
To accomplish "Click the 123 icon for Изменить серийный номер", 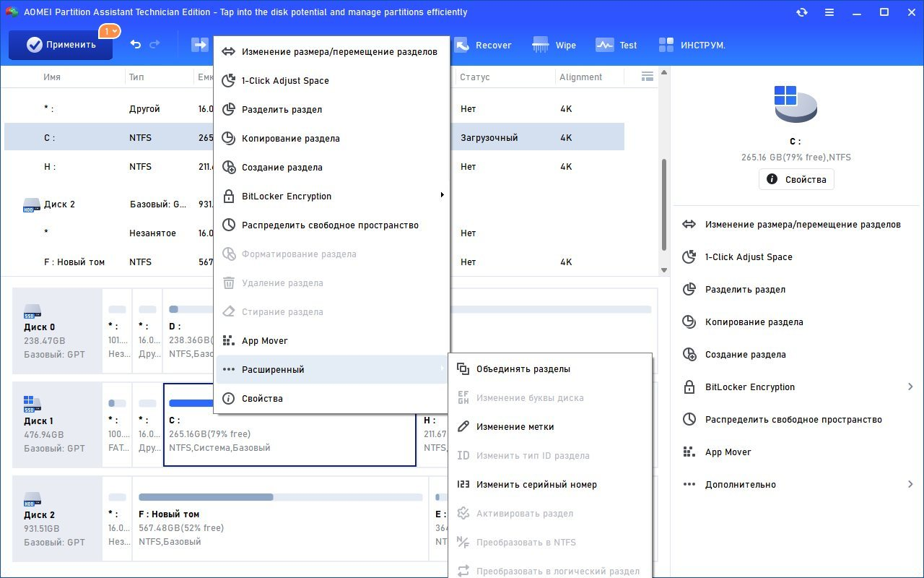I will (x=463, y=485).
